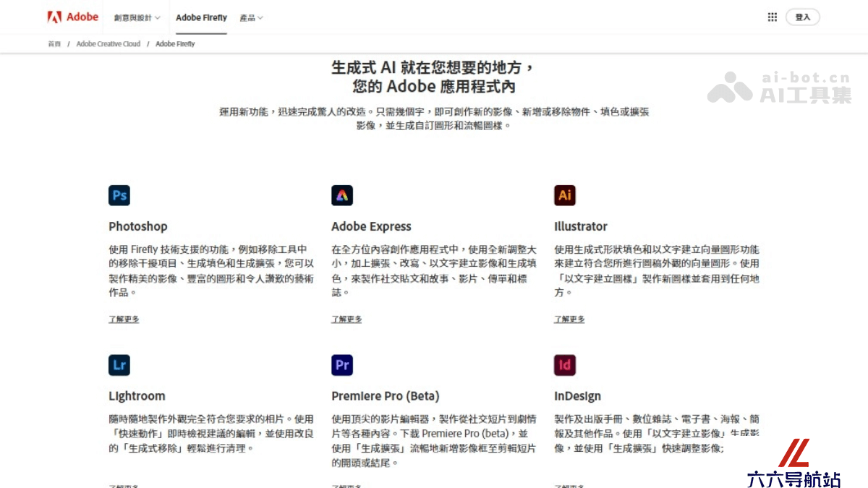Click the Photoshop Ps app icon
The width and height of the screenshot is (868, 488).
pos(119,195)
